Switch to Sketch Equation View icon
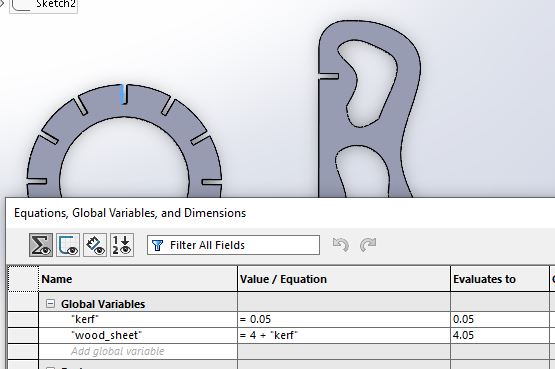The image size is (555, 369). click(68, 245)
